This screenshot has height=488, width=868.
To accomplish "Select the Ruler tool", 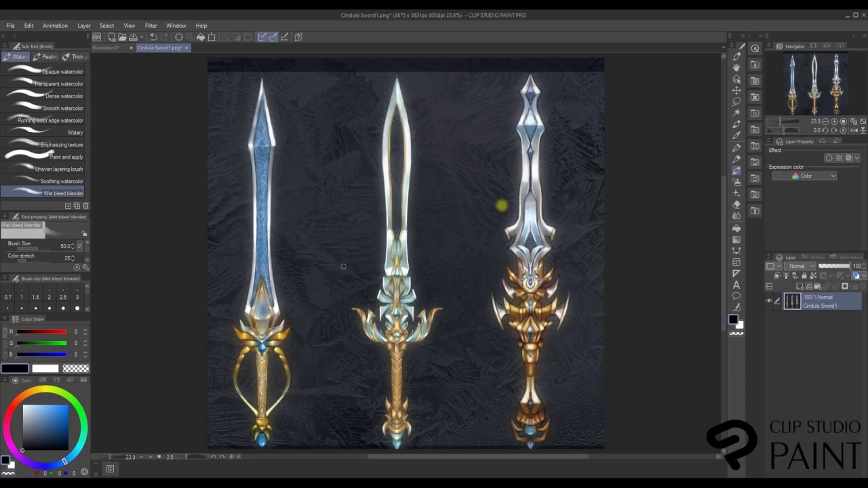I will pyautogui.click(x=736, y=274).
